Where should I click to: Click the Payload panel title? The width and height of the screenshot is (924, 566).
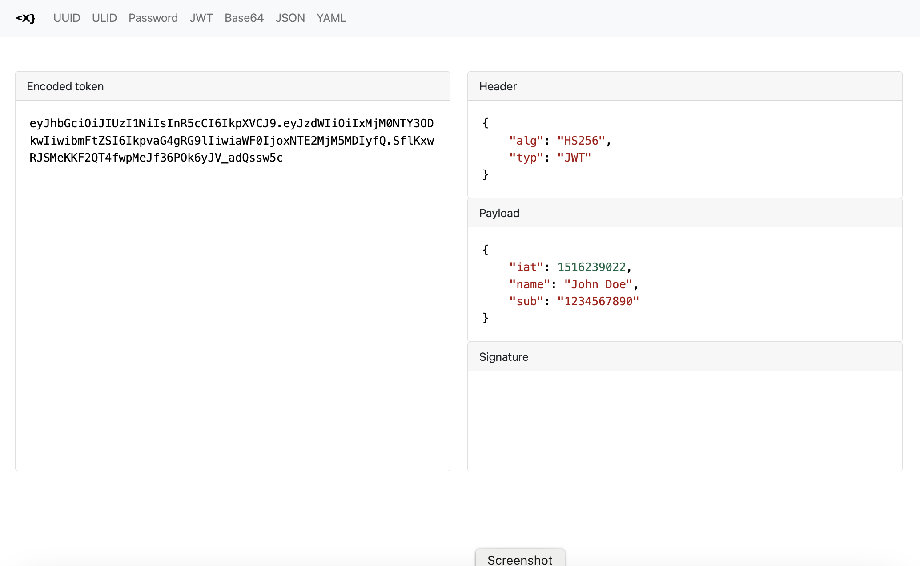[x=499, y=213]
